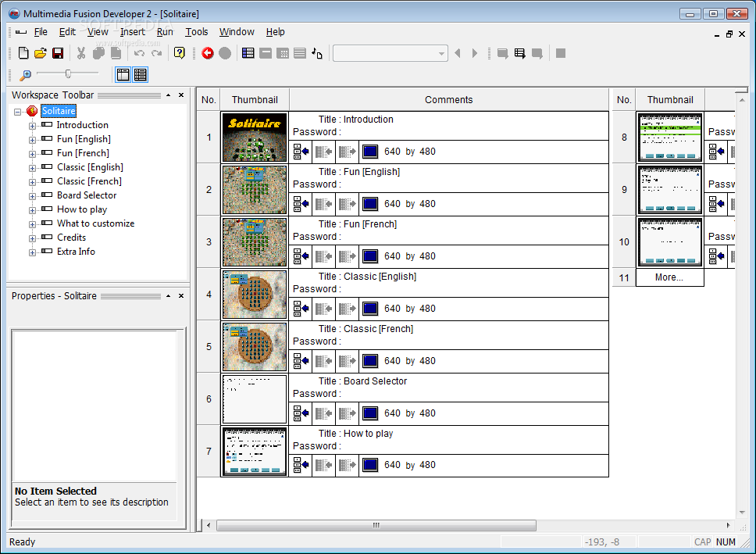Open the frame selection combo box
756x554 pixels.
coord(390,53)
